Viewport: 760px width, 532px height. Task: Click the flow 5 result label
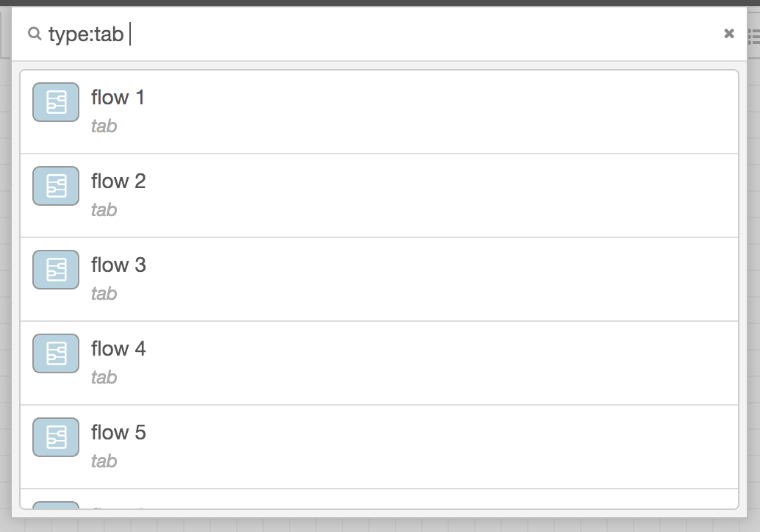pos(118,433)
